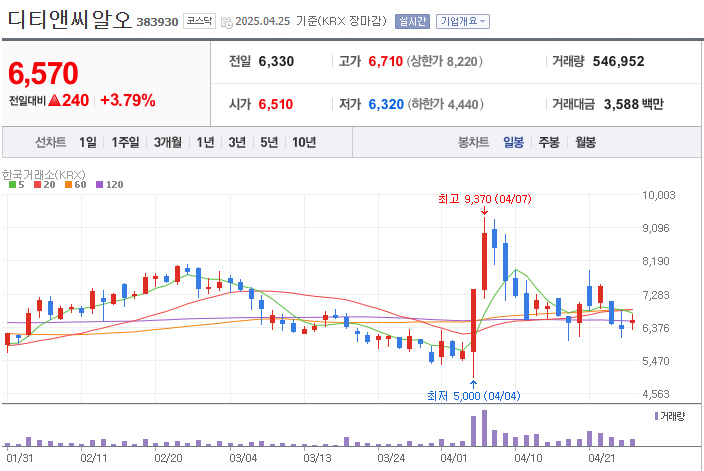Image resolution: width=704 pixels, height=471 pixels.
Task: Click the calendar clock icon beside the date
Action: point(227,22)
